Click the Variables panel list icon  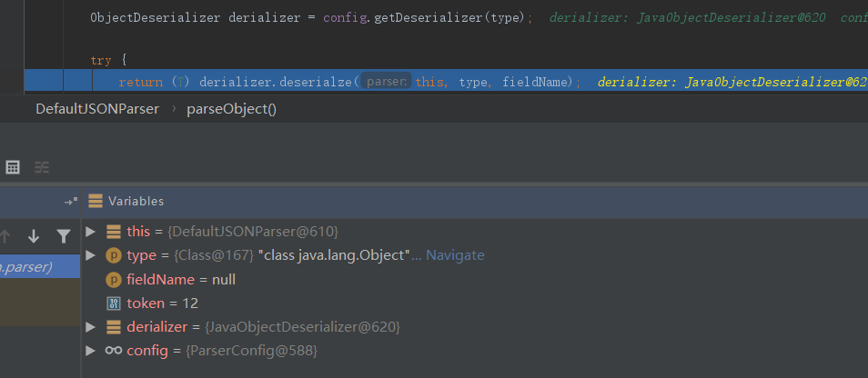(x=96, y=201)
